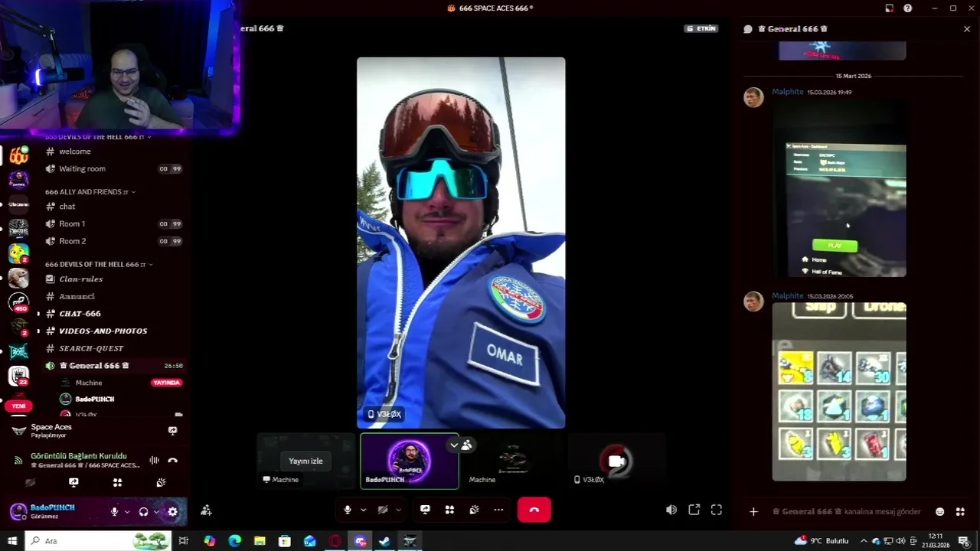Share screen from the call control bar
This screenshot has width=980, height=551.
[425, 510]
